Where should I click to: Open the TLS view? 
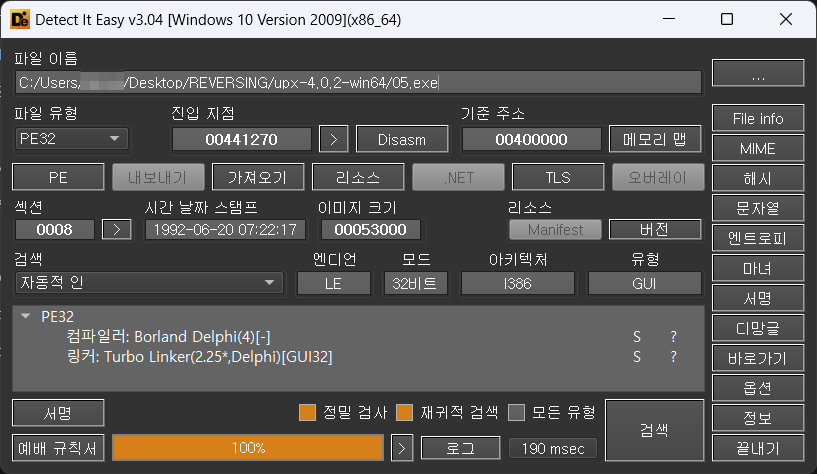(558, 178)
